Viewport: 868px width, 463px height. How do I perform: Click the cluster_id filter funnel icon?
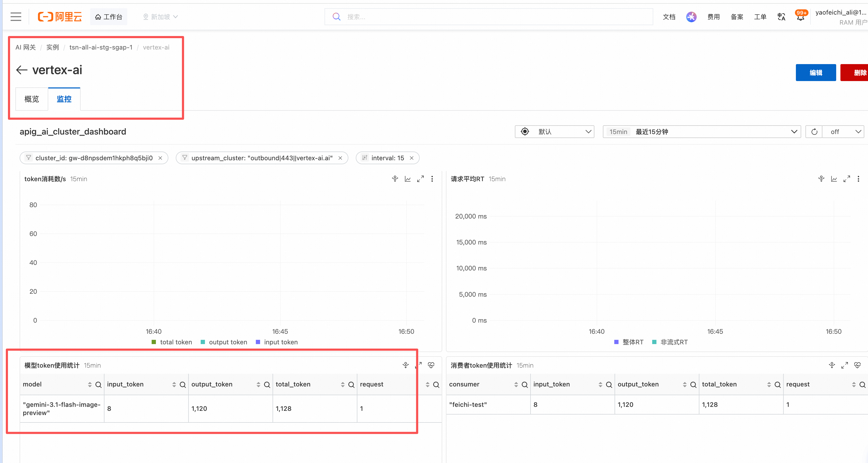pos(29,158)
